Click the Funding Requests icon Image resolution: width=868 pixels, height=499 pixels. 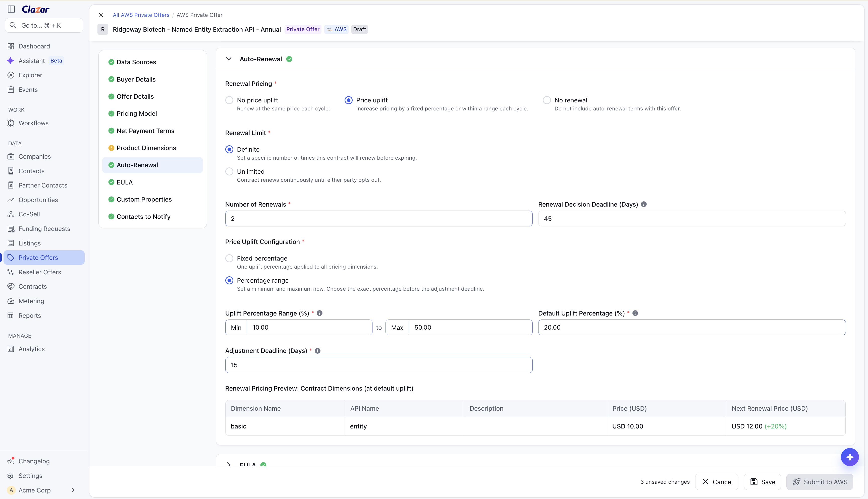[x=11, y=229]
